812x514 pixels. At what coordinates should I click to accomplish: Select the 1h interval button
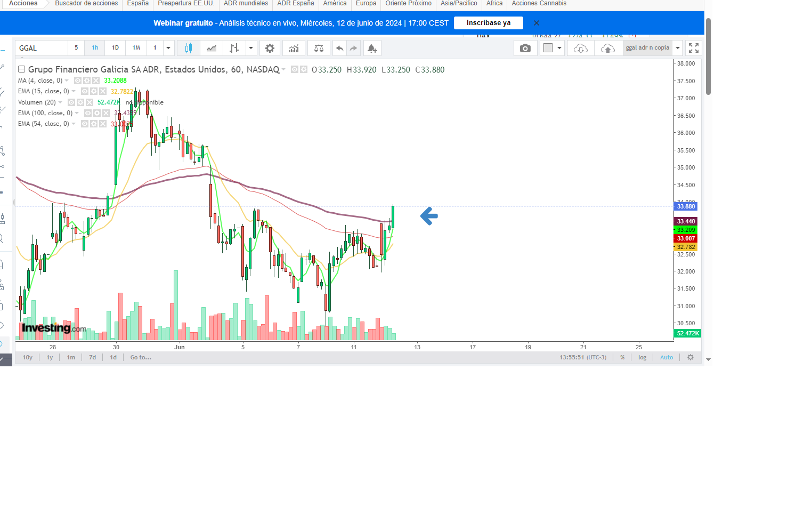point(95,48)
